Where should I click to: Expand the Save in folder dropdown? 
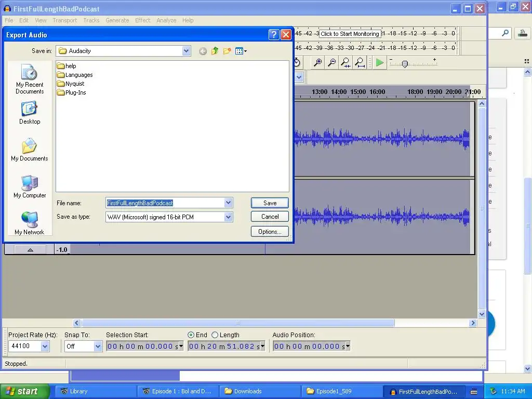(186, 51)
